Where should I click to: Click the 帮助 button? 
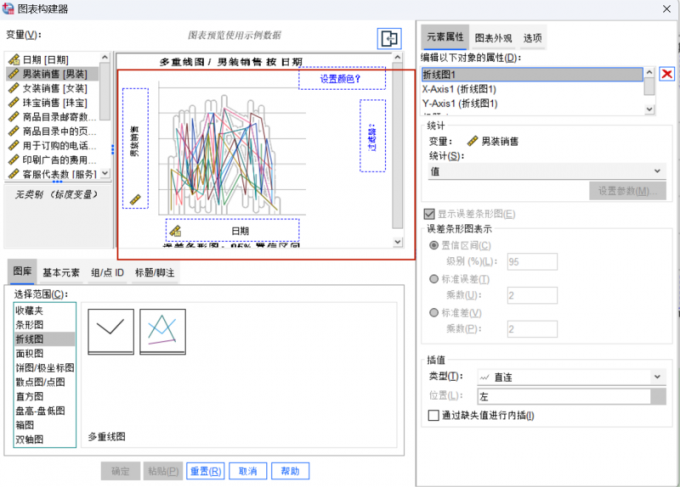pos(290,471)
